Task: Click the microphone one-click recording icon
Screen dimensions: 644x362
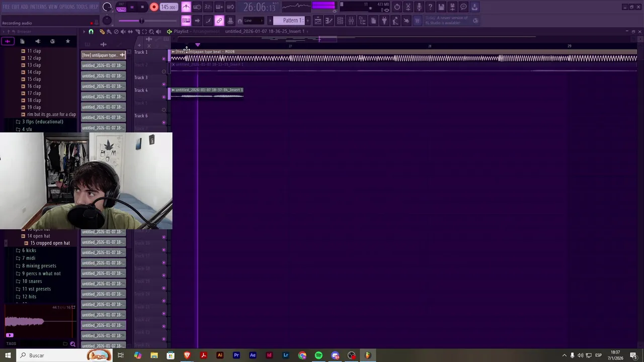Action: point(419,7)
